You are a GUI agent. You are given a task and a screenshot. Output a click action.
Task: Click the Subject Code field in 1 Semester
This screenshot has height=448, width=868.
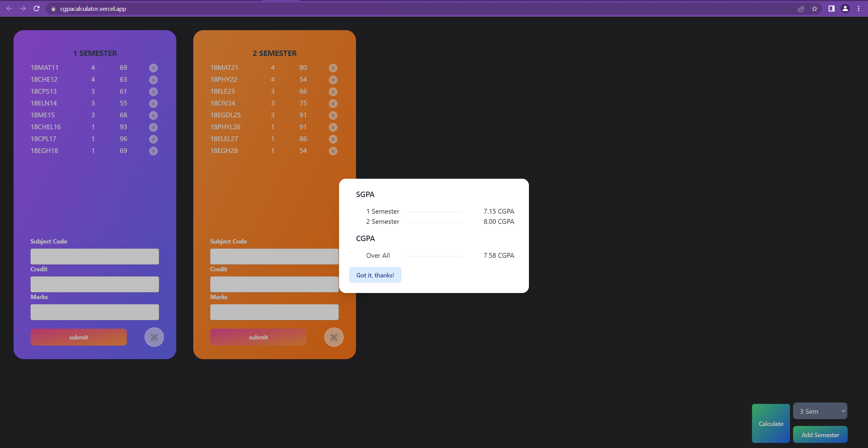click(x=95, y=256)
